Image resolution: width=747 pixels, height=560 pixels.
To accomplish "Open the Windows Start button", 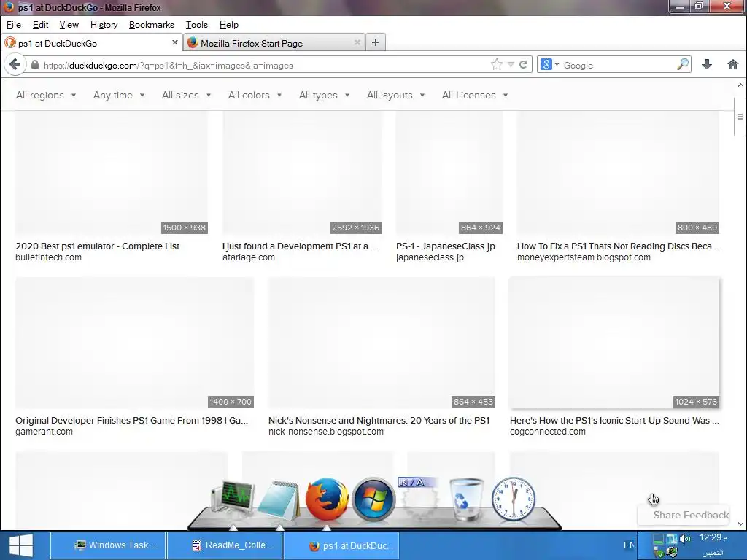I will [x=21, y=545].
